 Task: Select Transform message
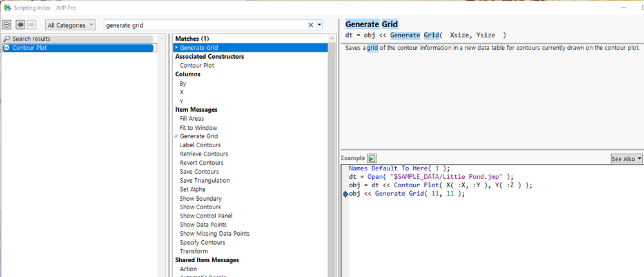[x=193, y=251]
